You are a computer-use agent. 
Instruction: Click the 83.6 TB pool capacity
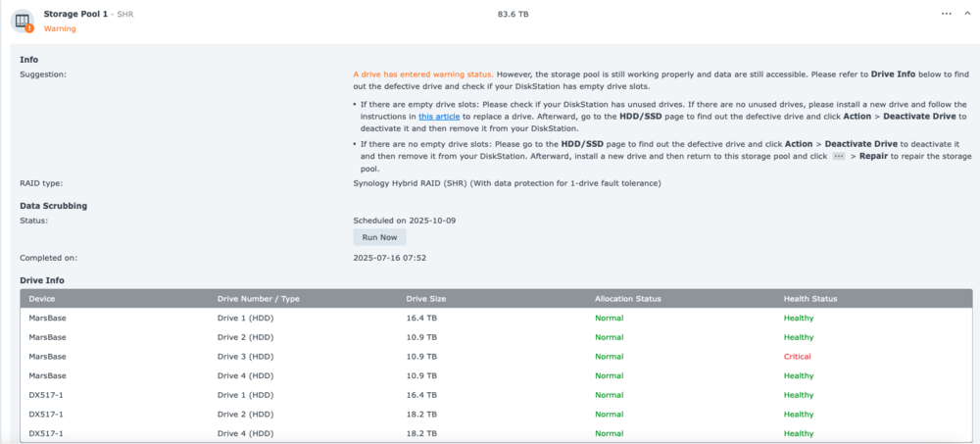[514, 14]
